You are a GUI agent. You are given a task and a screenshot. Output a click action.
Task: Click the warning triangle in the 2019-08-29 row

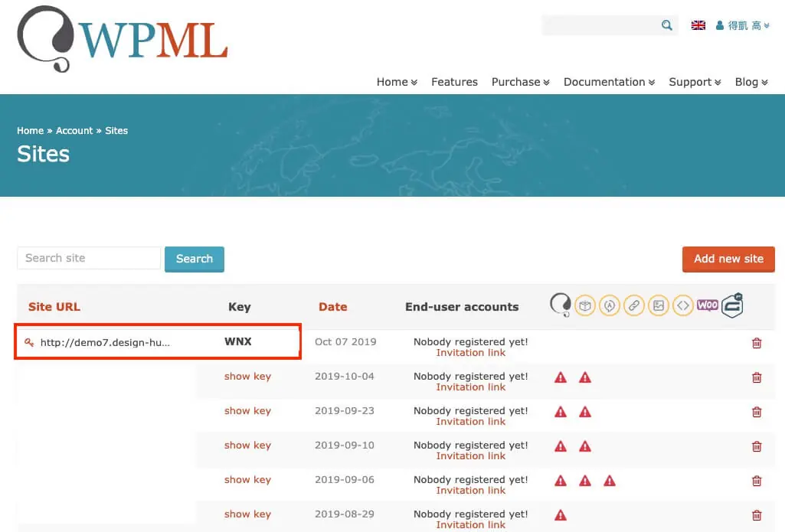point(560,515)
